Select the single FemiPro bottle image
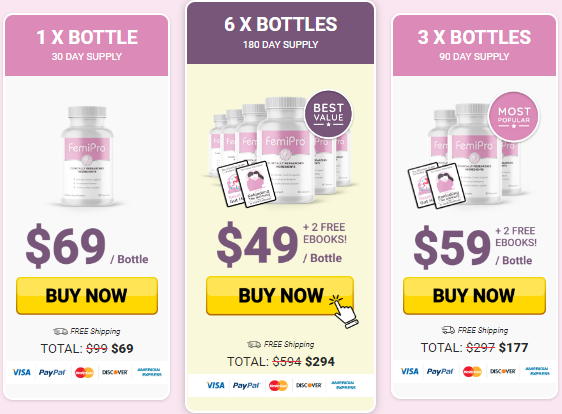 (87, 156)
